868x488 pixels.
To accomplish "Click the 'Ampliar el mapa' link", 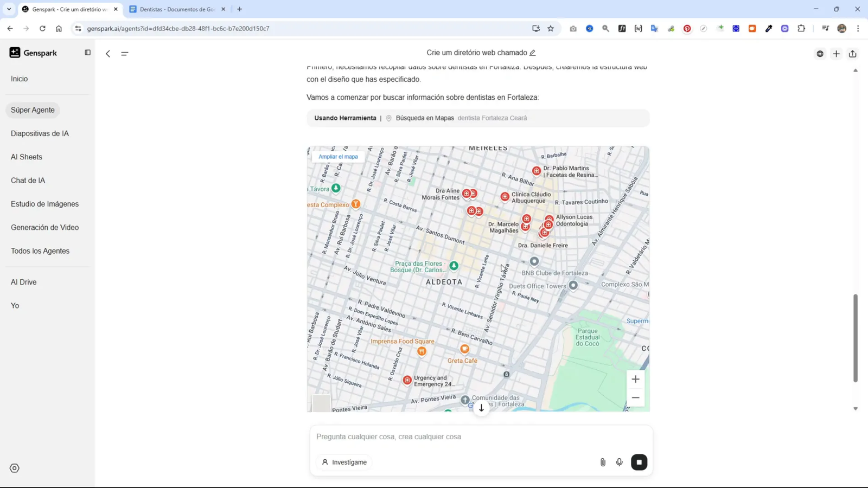I will coord(337,156).
